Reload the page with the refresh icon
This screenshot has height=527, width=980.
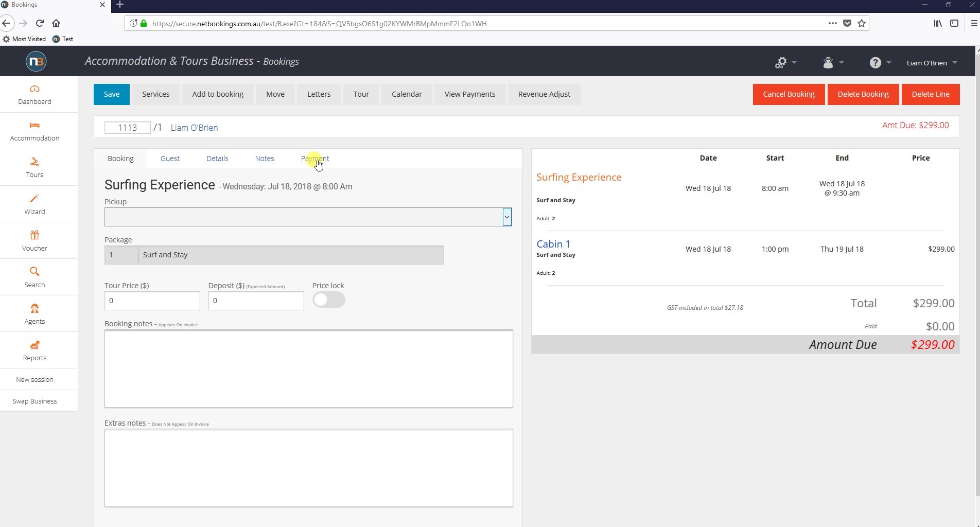coord(40,23)
